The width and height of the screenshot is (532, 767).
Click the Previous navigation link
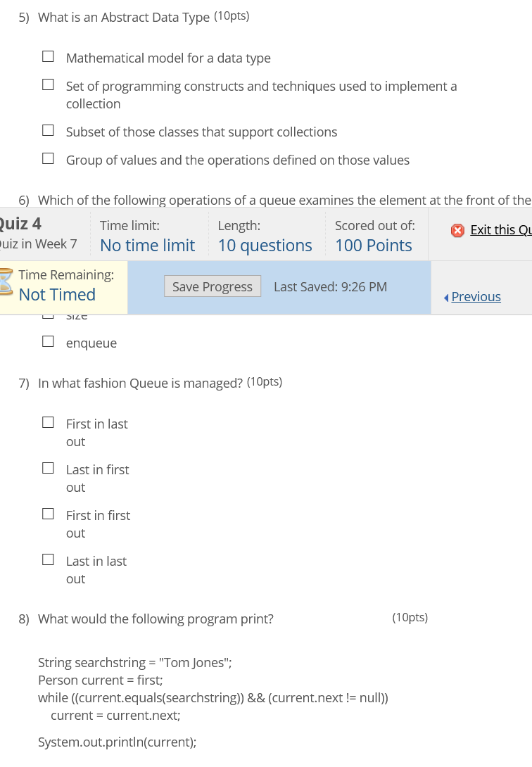tap(476, 296)
